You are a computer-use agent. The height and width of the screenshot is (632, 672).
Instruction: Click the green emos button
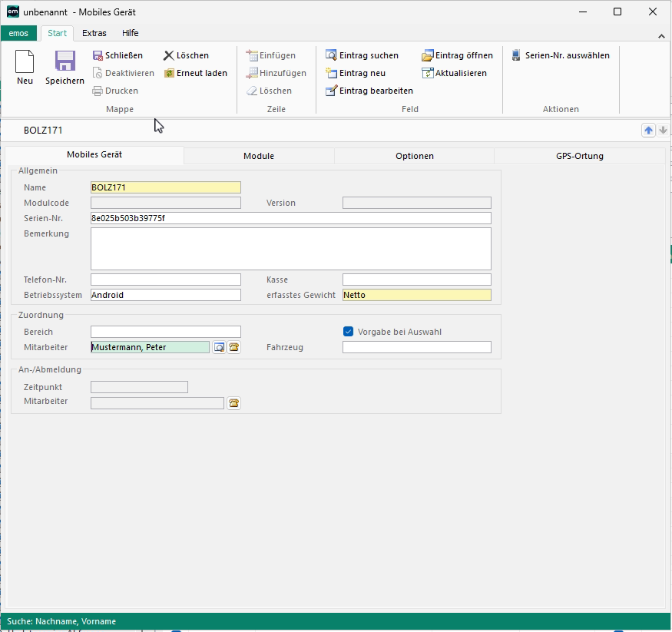(18, 33)
